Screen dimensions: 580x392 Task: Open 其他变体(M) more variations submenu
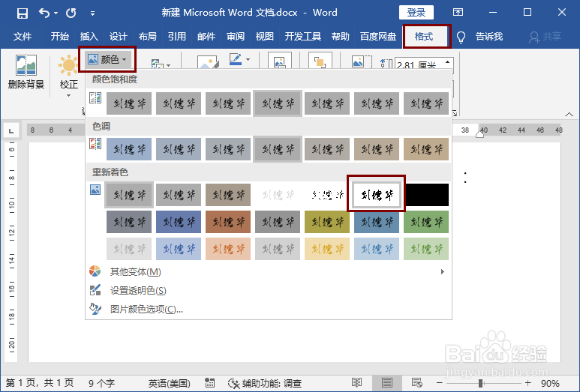pyautogui.click(x=268, y=272)
